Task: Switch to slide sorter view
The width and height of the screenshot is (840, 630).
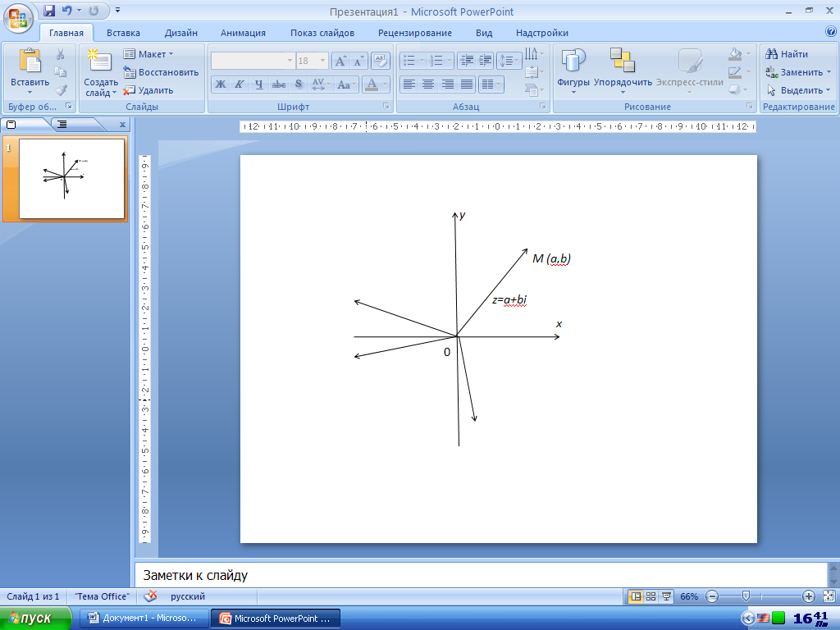Action: coord(651,596)
